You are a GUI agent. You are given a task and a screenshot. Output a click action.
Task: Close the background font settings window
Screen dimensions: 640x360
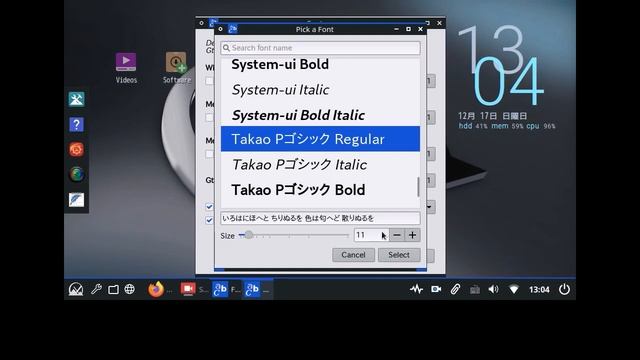click(439, 23)
